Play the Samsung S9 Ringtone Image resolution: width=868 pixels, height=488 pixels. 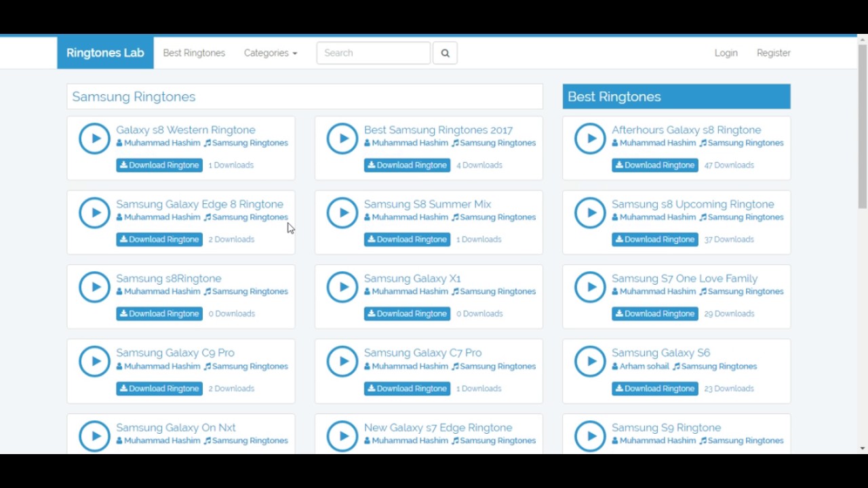pos(591,436)
